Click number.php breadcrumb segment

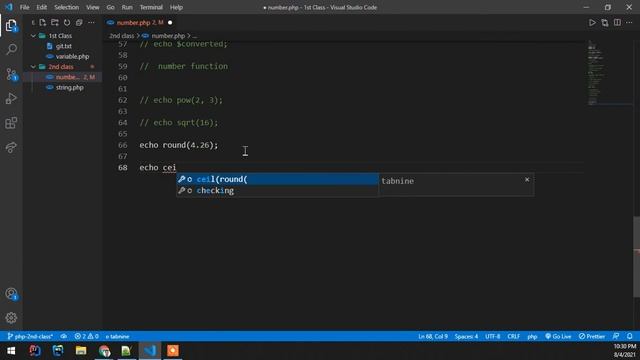(168, 36)
